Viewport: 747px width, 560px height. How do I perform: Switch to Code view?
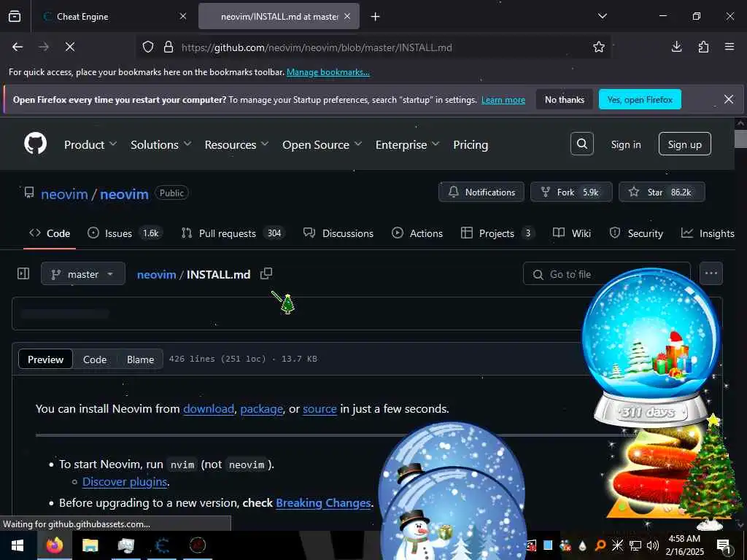(x=94, y=359)
